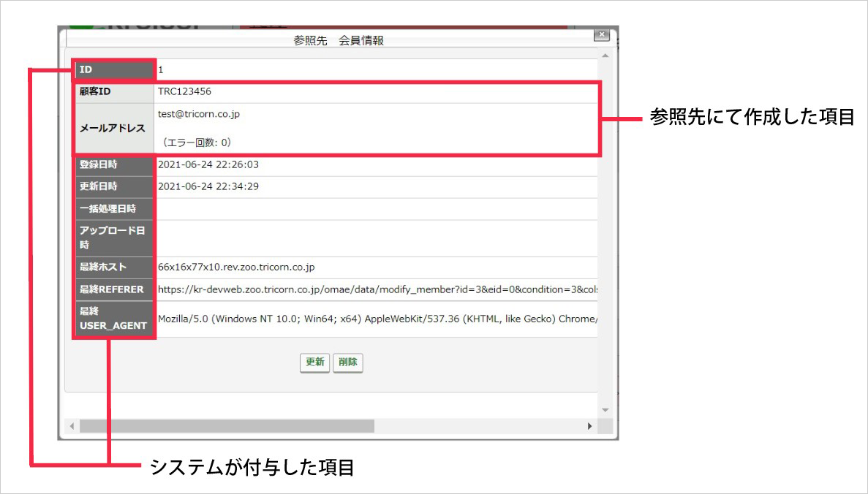Click the 登録日時 value 2021-06-24 22:26:03
The image size is (868, 494).
point(208,164)
